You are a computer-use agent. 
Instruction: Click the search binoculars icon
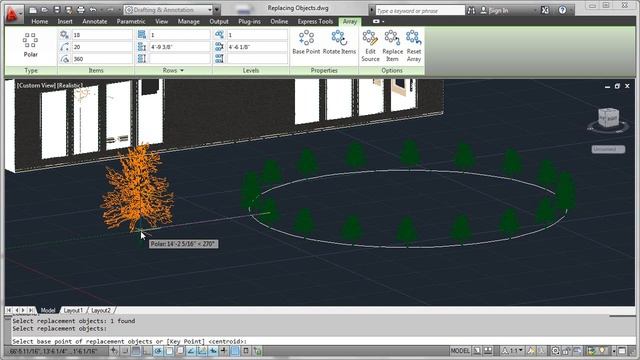point(471,10)
